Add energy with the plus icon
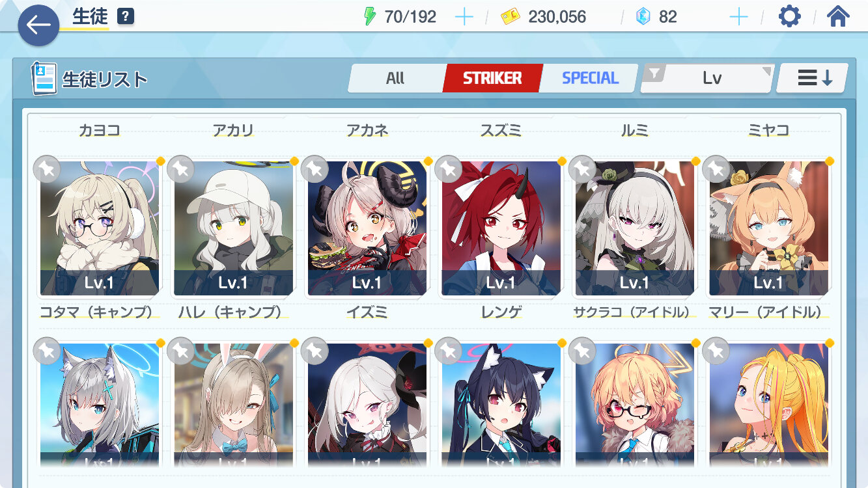 coord(464,17)
